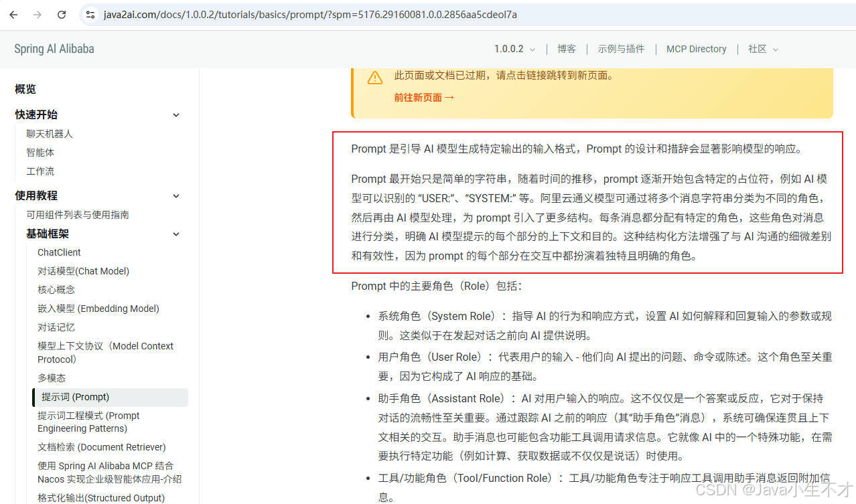Image resolution: width=856 pixels, height=504 pixels.
Task: Open the 聊天机器人 sidebar page
Action: [x=50, y=133]
